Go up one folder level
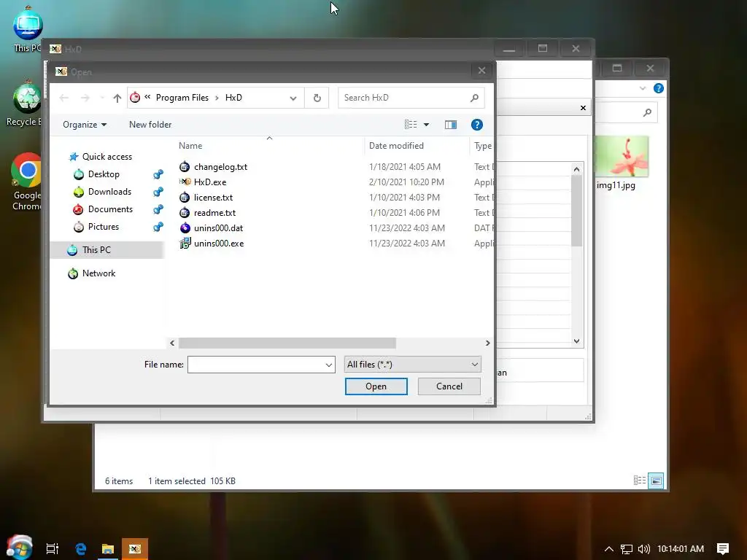747x560 pixels. tap(117, 98)
